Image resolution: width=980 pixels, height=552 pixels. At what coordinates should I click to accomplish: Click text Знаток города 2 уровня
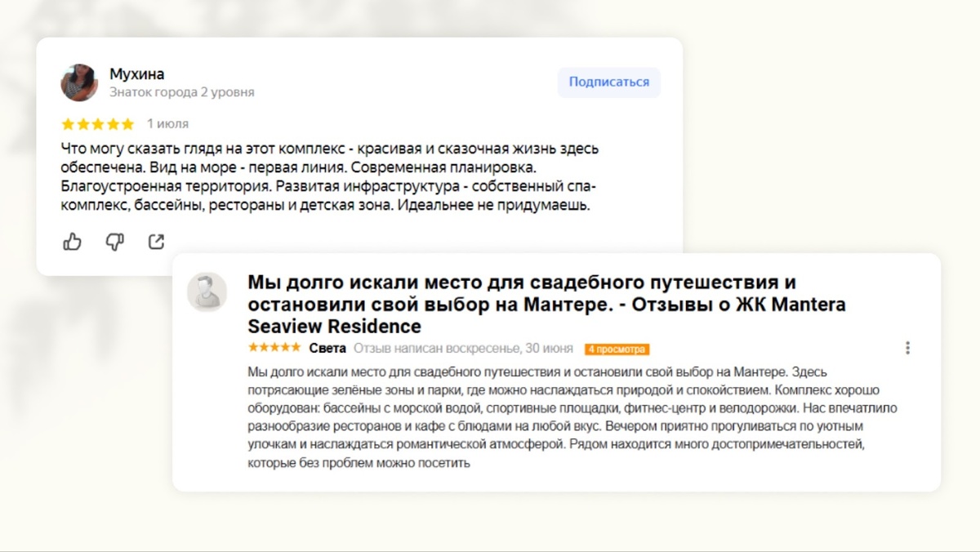tap(182, 92)
